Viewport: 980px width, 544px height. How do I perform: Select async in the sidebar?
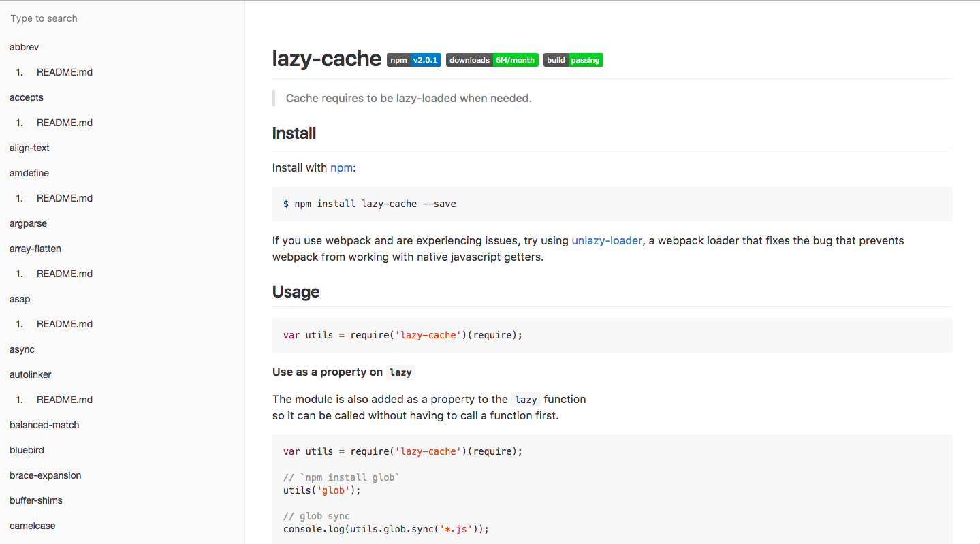[22, 349]
